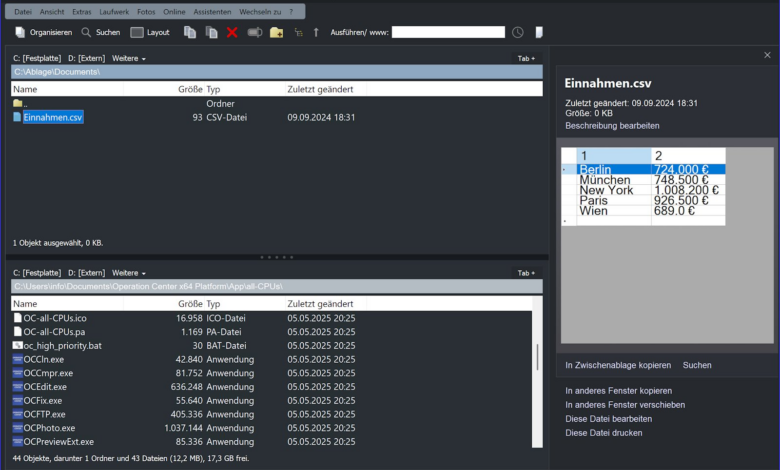This screenshot has width=780, height=470.
Task: Close the preview side panel
Action: [x=767, y=55]
